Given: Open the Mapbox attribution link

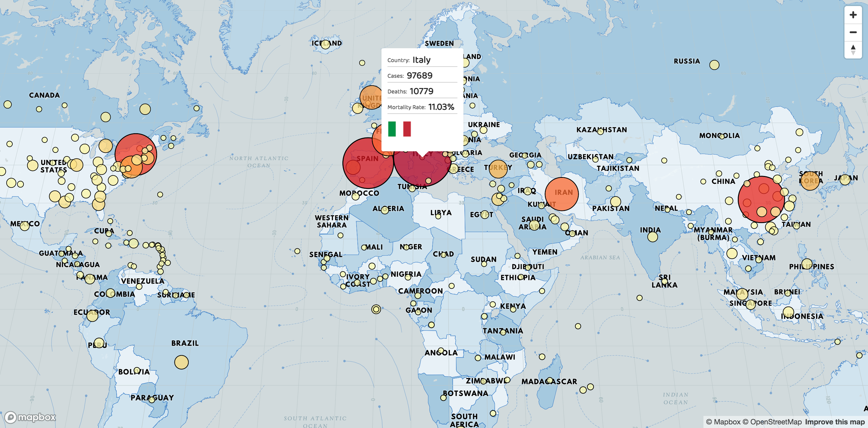Looking at the screenshot, I should pos(723,422).
